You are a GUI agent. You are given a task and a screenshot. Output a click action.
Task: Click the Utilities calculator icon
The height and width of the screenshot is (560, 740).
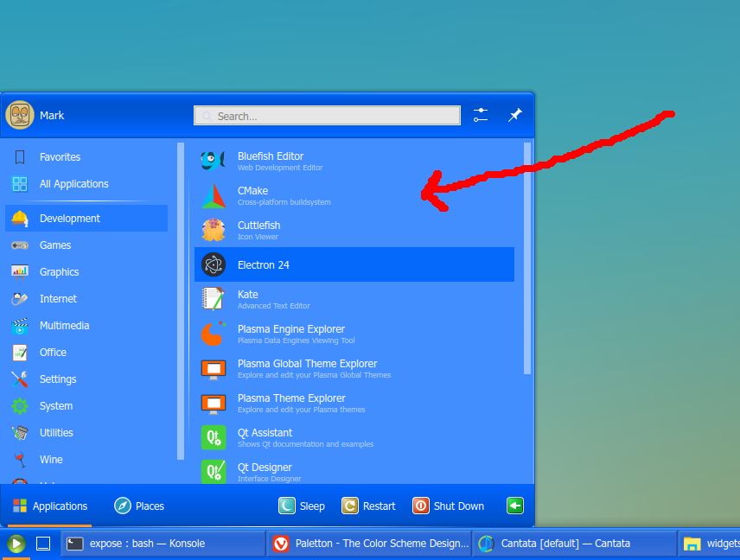tap(20, 433)
